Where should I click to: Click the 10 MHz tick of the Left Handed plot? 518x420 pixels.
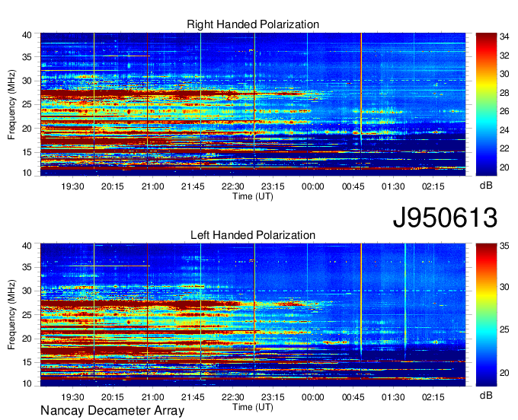[x=27, y=383]
